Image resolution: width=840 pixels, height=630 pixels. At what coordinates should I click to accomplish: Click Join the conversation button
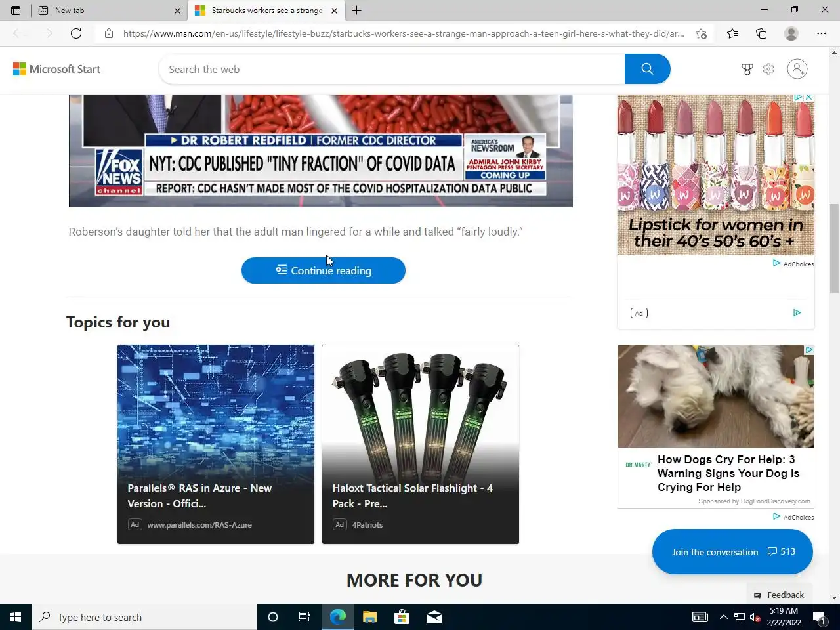[732, 552]
